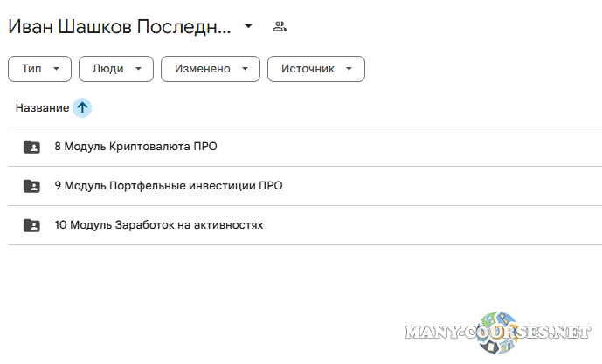The height and width of the screenshot is (364, 602).
Task: Click the Название column header
Action: (42, 107)
